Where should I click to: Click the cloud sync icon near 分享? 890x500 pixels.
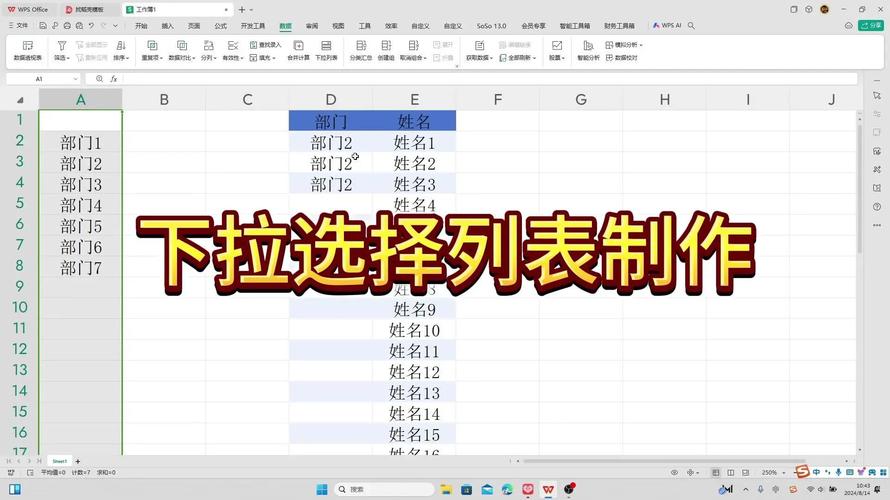849,26
